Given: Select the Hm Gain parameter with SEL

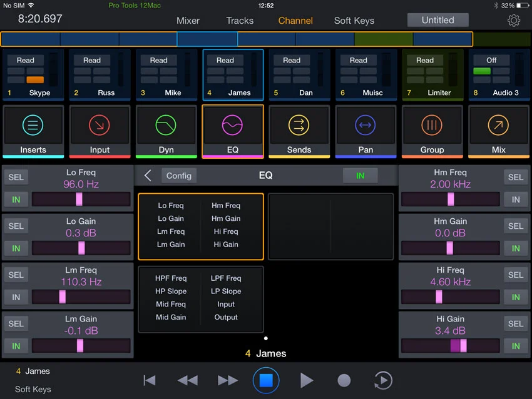Looking at the screenshot, I should 516,226.
